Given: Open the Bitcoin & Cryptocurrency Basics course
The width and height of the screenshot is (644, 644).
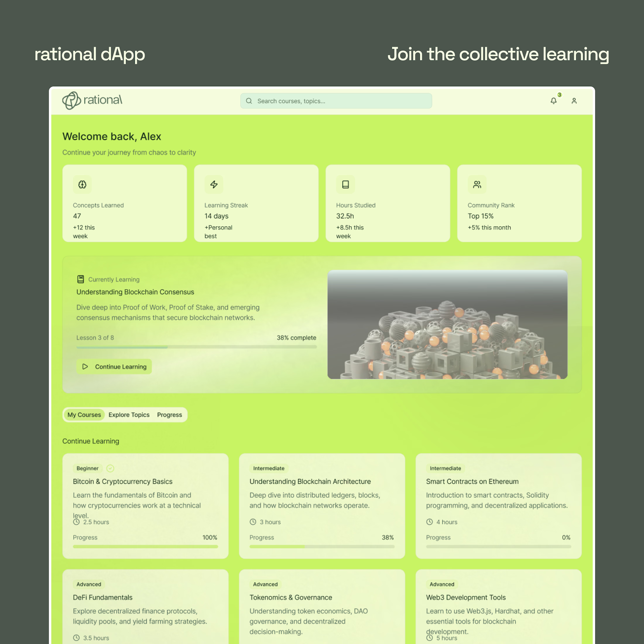Looking at the screenshot, I should [123, 481].
